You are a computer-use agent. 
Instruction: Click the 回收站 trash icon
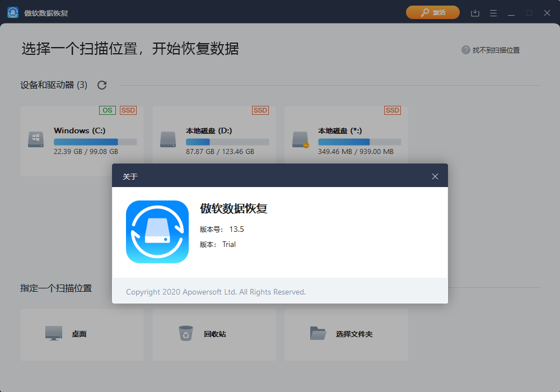point(186,333)
